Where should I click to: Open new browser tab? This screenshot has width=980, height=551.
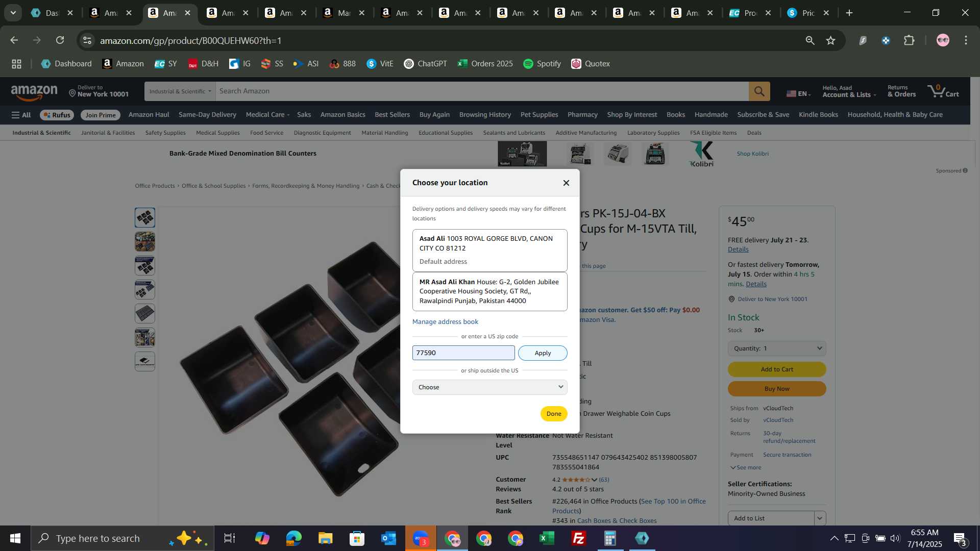tap(849, 13)
